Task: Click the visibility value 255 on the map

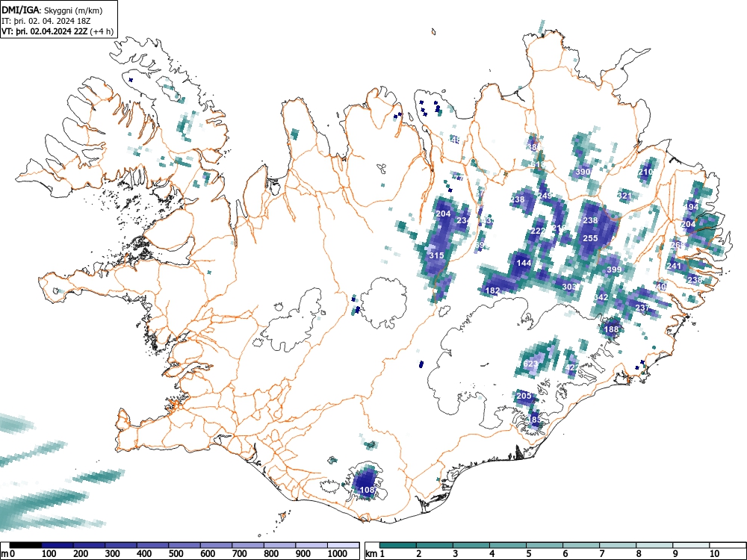Action: 590,238
